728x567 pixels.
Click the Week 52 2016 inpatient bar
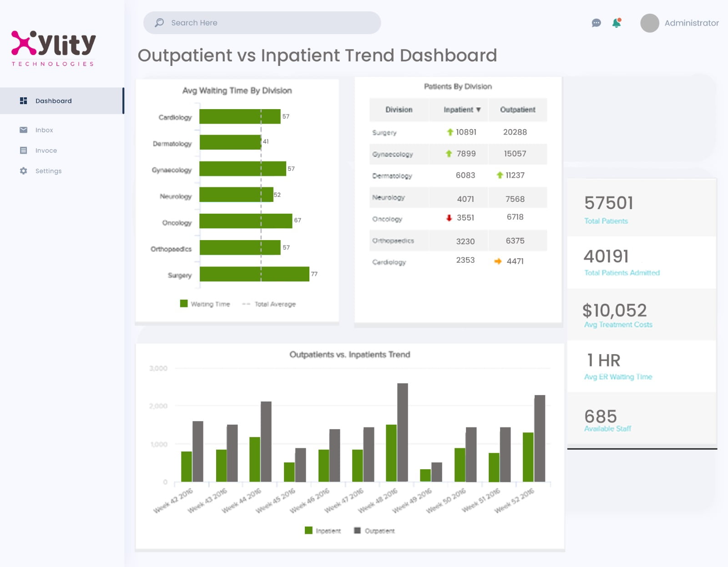(x=528, y=457)
